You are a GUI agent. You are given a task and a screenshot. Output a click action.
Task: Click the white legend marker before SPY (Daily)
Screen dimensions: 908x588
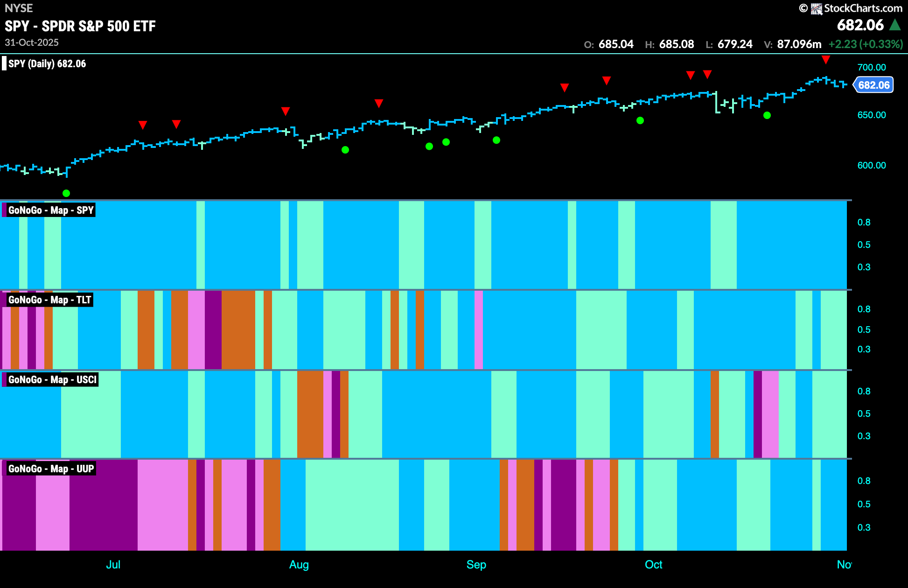click(x=4, y=63)
